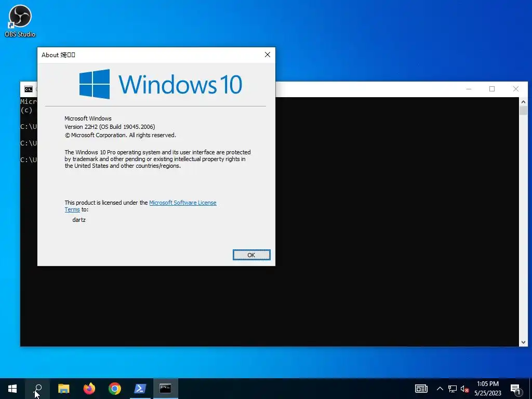Click the Command Prompt scrollbar thumb
532x399 pixels.
pos(523,110)
